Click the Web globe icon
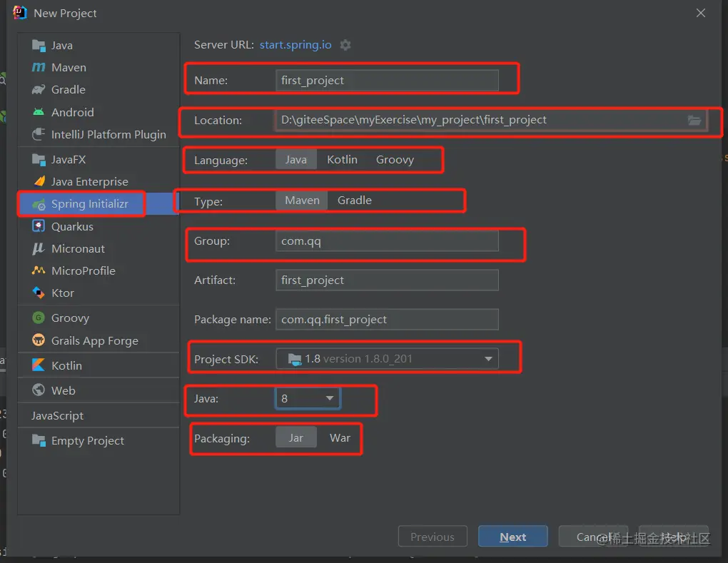Screen dimensions: 728x563 [39, 390]
